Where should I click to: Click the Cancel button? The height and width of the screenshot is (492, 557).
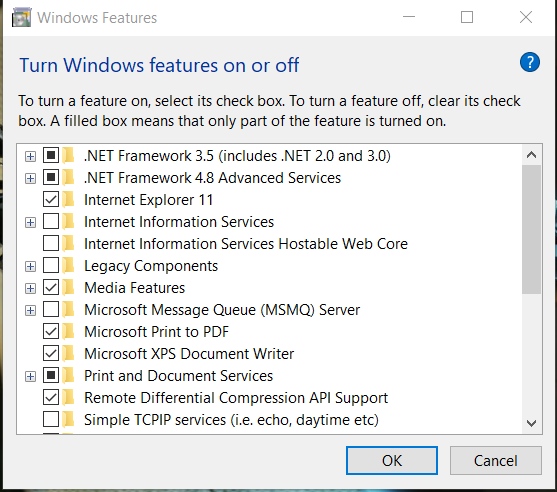[x=496, y=460]
